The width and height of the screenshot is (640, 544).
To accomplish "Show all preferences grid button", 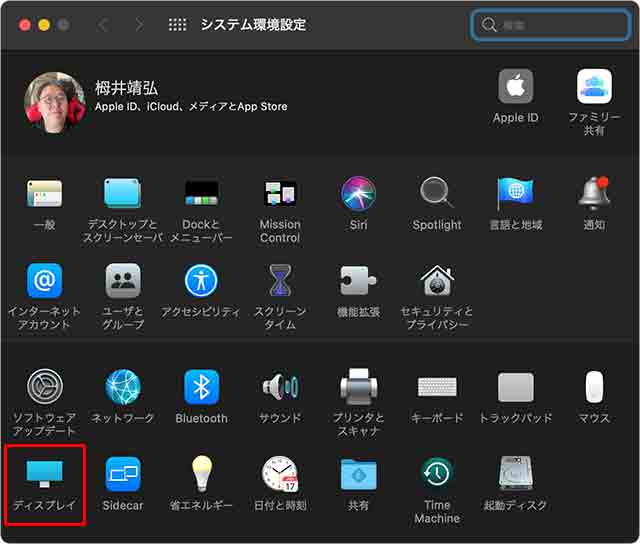I will [x=178, y=24].
